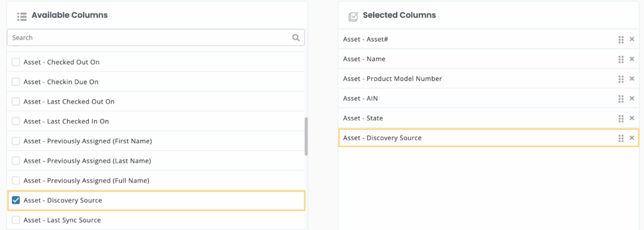Click the Available Columns list icon
The width and height of the screenshot is (644, 230).
click(x=22, y=16)
